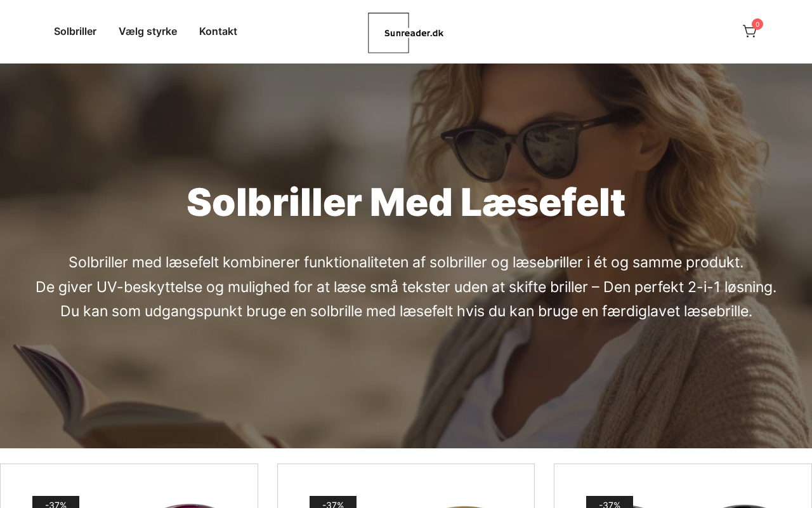812x508 pixels.
Task: Click the text line about UV-beskyttelse
Action: click(406, 287)
